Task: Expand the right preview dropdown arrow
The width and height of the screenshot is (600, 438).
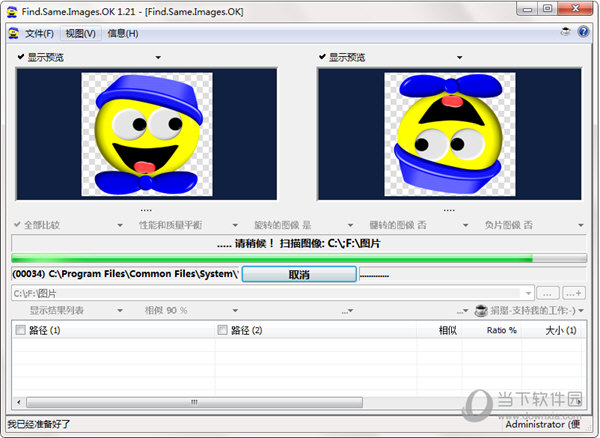Action: coord(460,58)
